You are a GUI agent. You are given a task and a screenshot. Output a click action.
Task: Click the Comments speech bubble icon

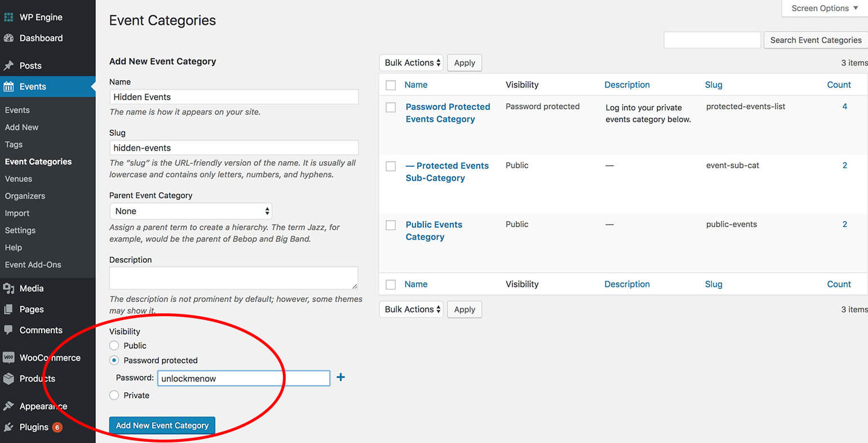pos(8,330)
